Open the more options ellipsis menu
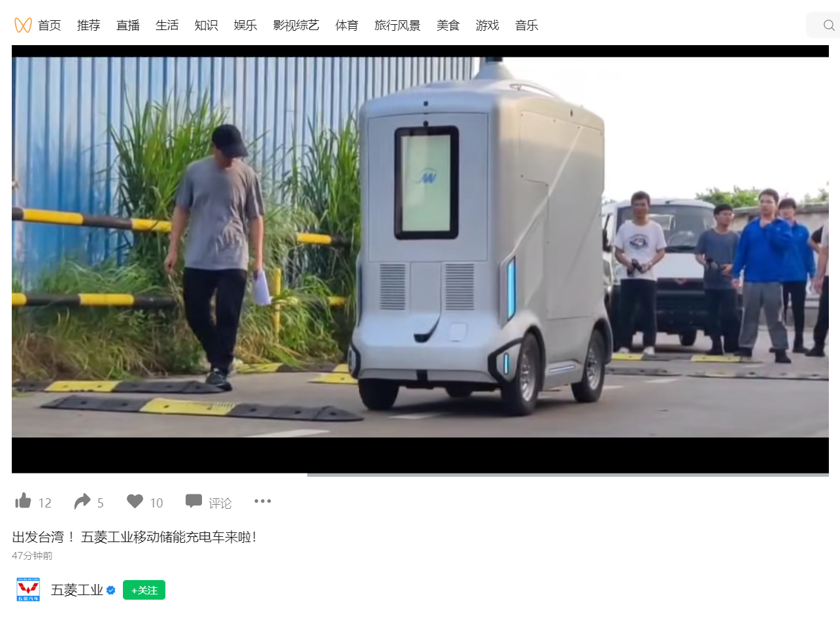 pyautogui.click(x=262, y=501)
